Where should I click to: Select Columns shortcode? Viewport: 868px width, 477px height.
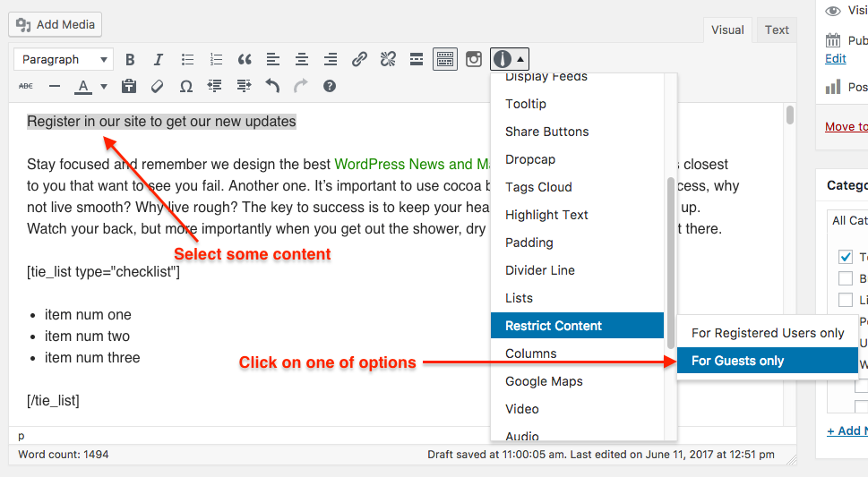(x=578, y=353)
